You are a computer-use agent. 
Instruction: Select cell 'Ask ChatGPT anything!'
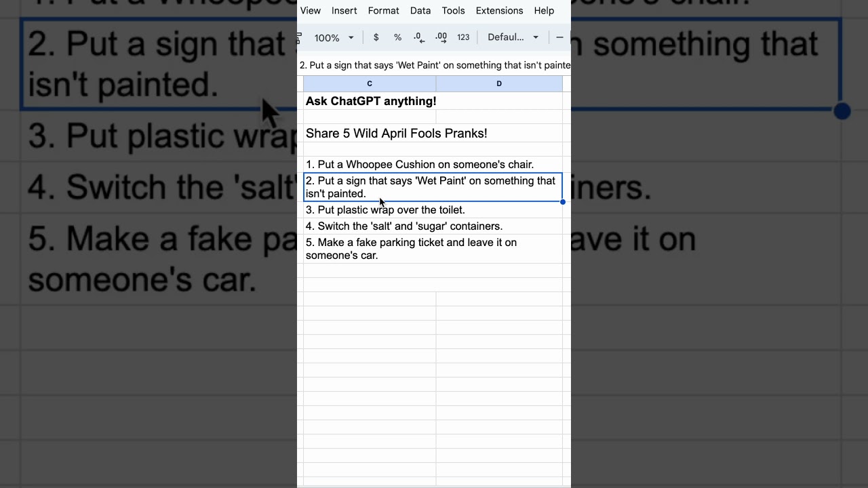(x=433, y=102)
